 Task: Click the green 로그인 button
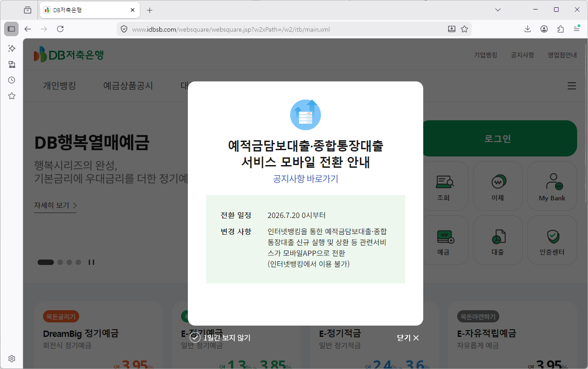[x=498, y=138]
